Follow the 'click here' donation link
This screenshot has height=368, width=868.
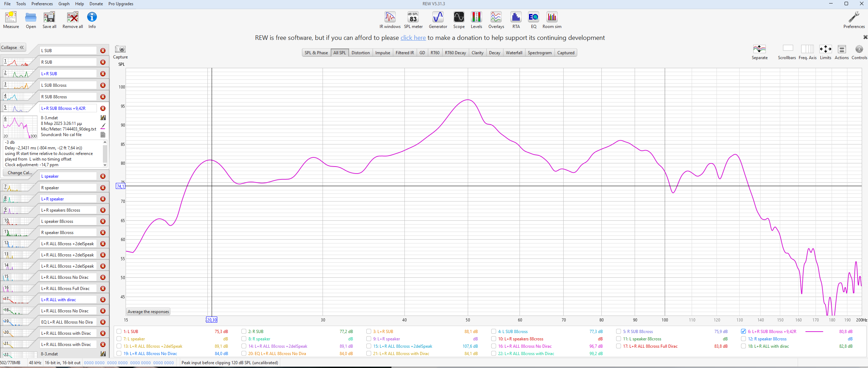(413, 38)
